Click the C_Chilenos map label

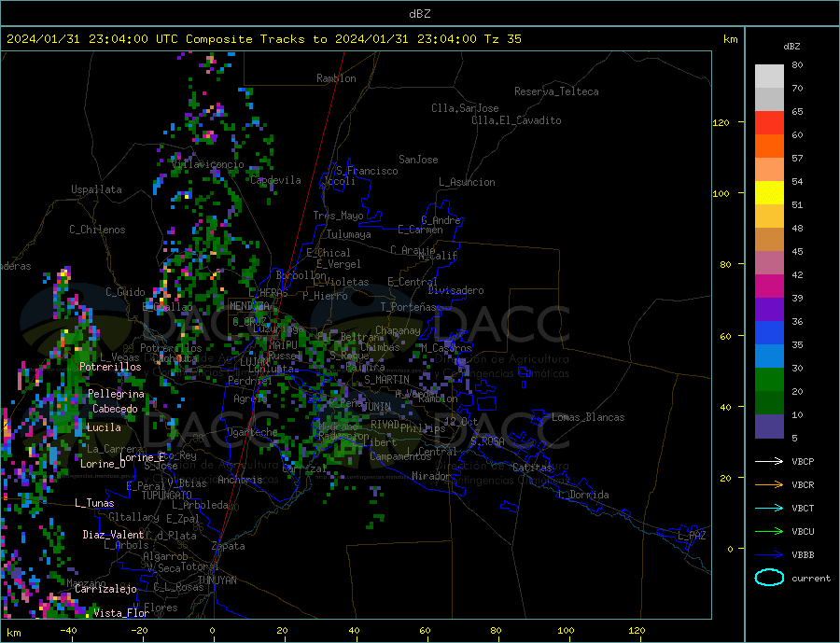click(97, 230)
